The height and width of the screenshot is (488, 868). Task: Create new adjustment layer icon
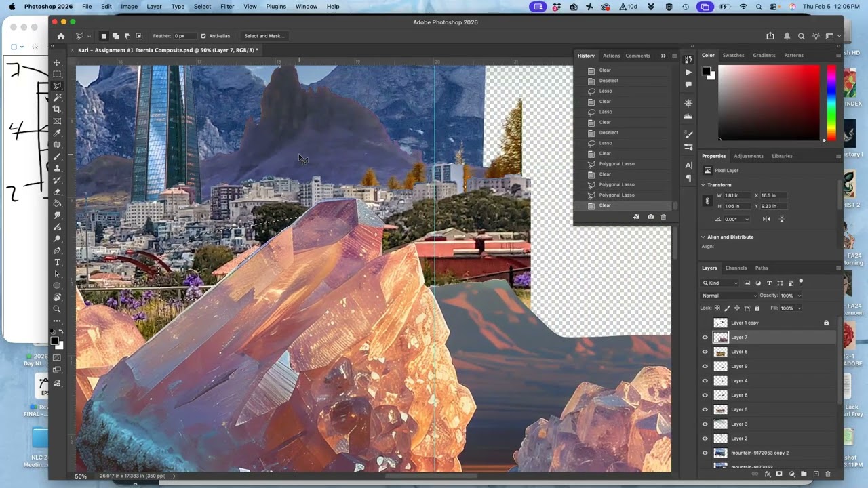point(791,474)
